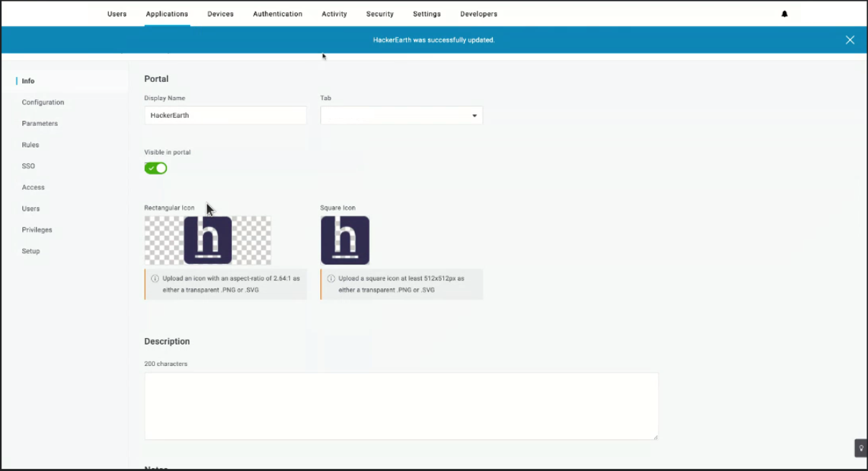Viewport: 868px width, 471px height.
Task: Select the Info sidebar tab
Action: coord(28,81)
